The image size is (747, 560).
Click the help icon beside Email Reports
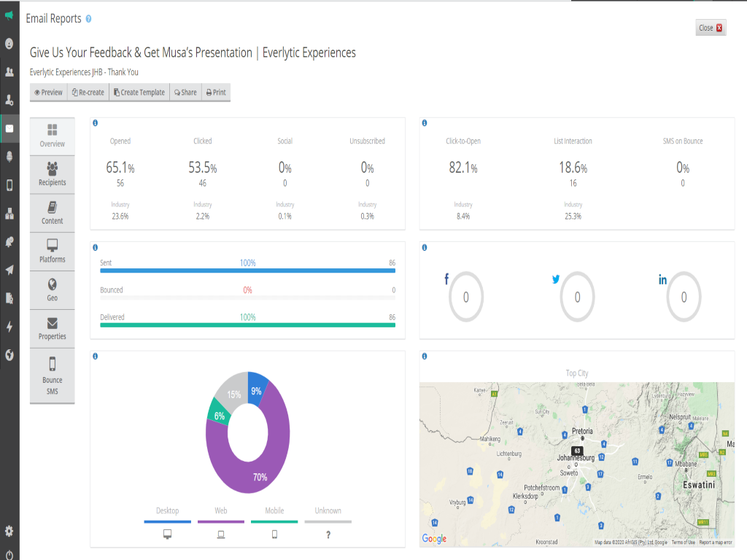tap(88, 19)
